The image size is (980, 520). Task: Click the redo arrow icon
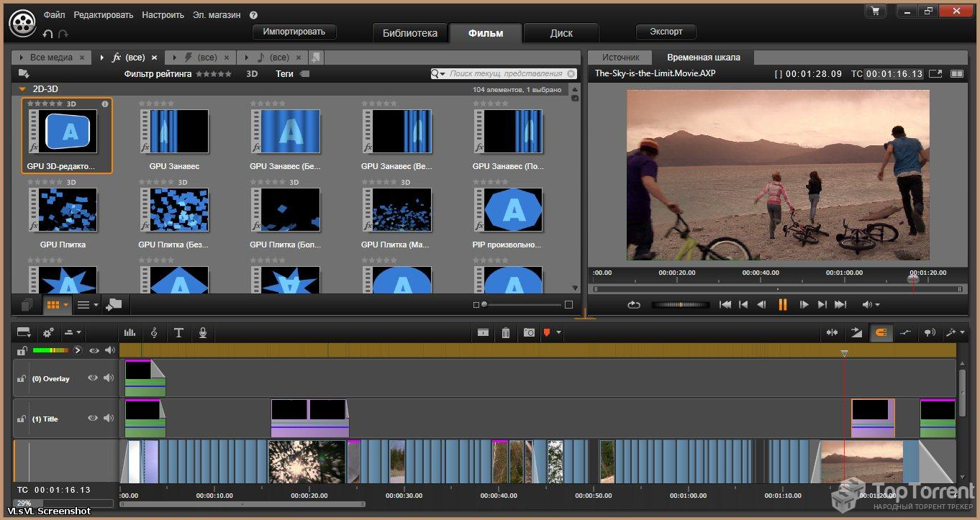(63, 34)
